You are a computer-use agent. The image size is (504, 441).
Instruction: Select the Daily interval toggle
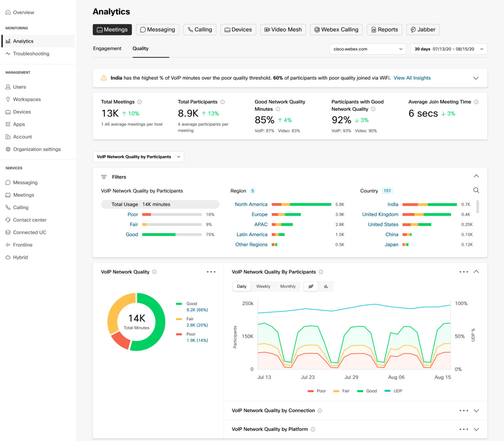[242, 286]
